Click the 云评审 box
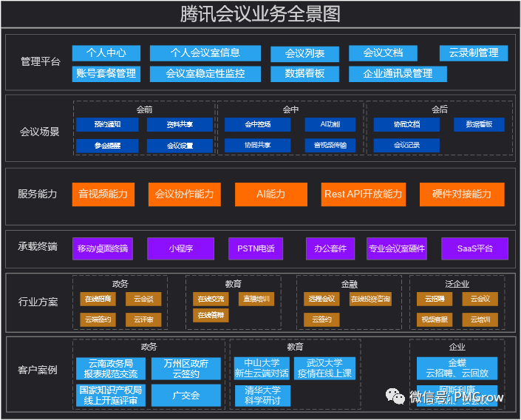The height and width of the screenshot is (420, 521). tap(143, 320)
